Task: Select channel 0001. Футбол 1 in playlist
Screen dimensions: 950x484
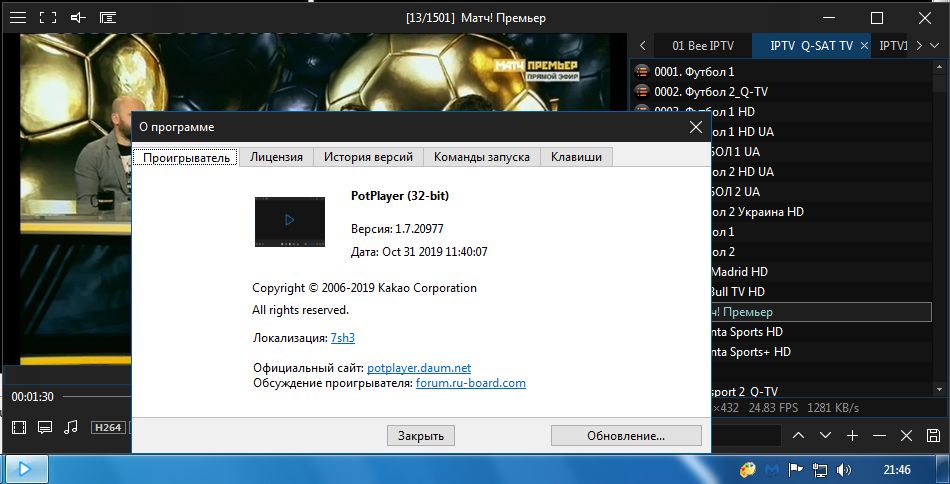Action: [x=693, y=72]
